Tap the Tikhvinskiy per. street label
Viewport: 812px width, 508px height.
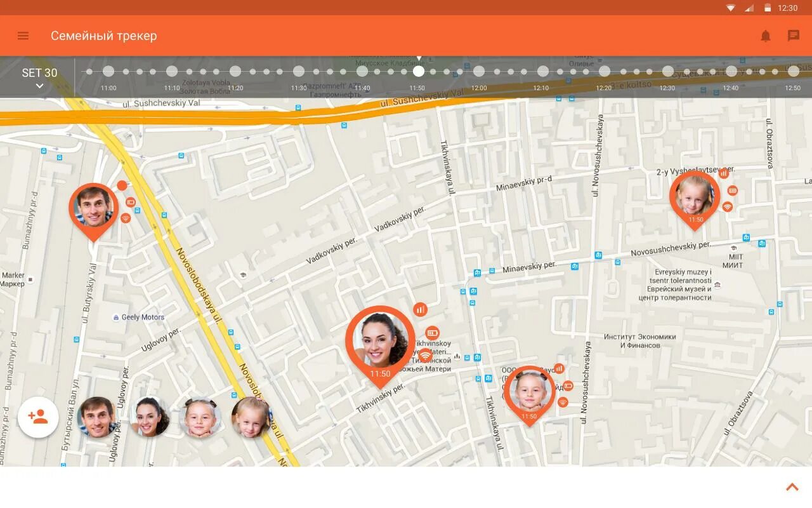pos(381,398)
